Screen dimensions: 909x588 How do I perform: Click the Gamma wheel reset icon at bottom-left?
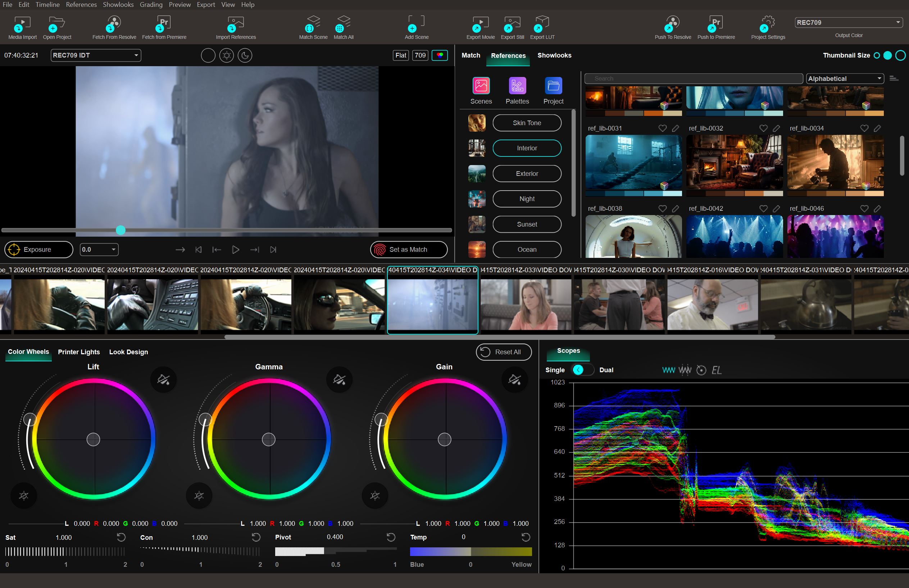pyautogui.click(x=199, y=496)
